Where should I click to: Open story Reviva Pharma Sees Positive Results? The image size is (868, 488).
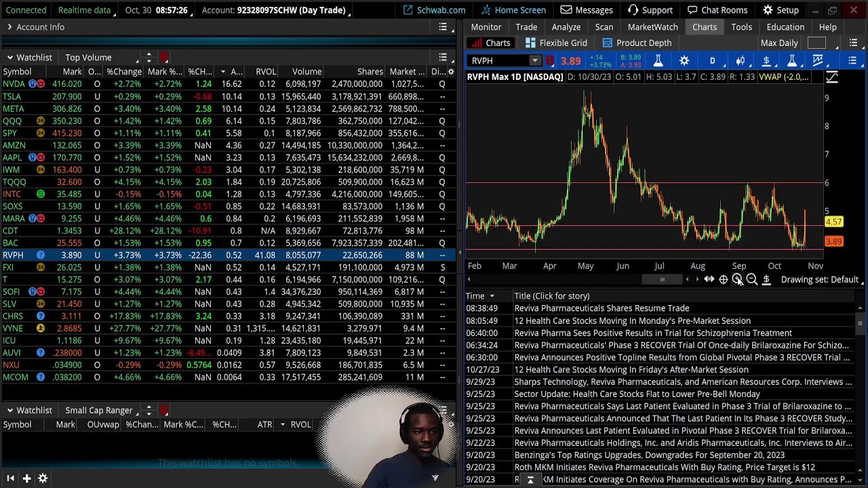(x=653, y=333)
